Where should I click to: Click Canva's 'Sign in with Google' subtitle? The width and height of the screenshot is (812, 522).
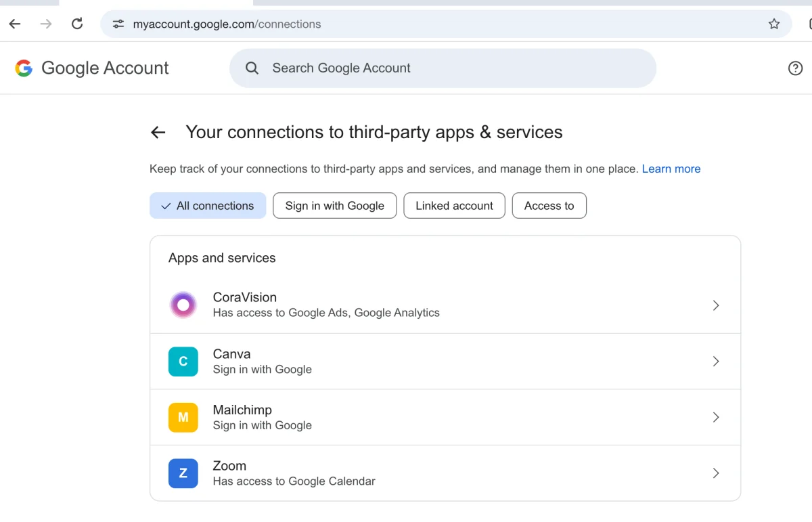[x=262, y=370]
